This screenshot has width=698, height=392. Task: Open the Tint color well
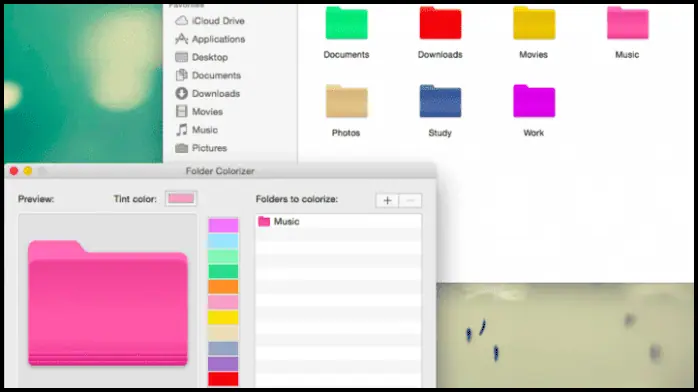pyautogui.click(x=181, y=198)
